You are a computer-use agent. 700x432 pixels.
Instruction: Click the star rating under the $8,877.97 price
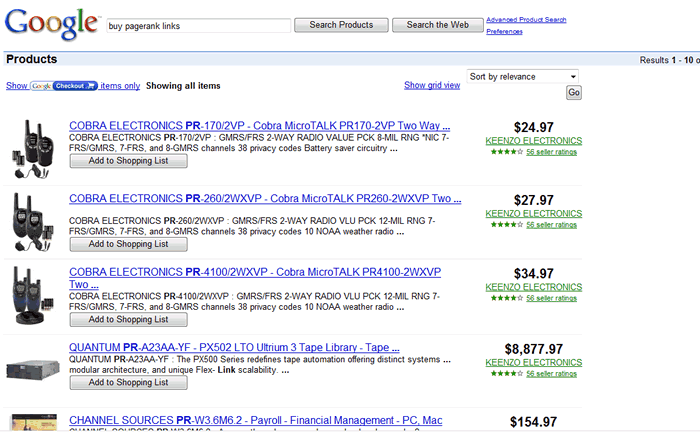[507, 374]
